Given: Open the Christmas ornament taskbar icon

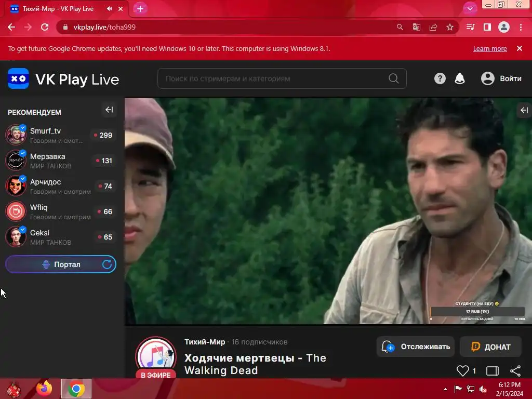Looking at the screenshot, I should pyautogui.click(x=14, y=390).
